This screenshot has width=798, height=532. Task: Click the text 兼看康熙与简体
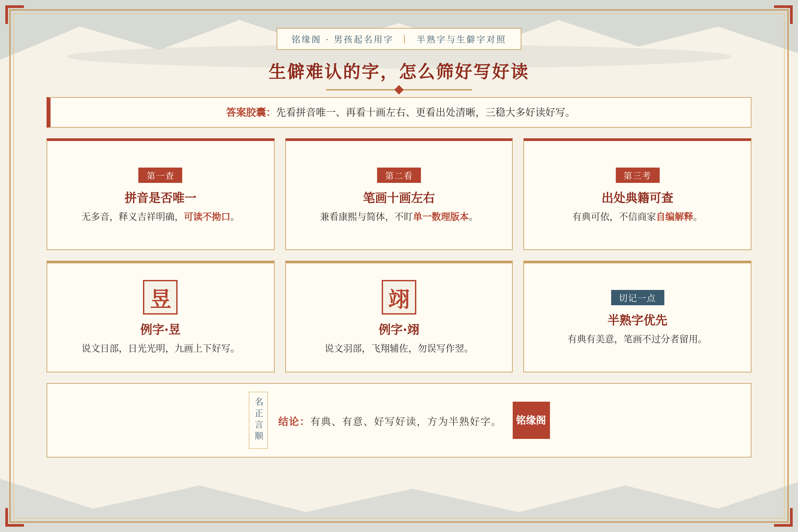[352, 217]
